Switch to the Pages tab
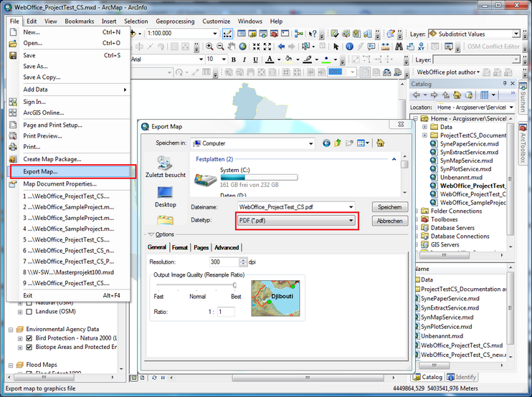 coord(201,247)
